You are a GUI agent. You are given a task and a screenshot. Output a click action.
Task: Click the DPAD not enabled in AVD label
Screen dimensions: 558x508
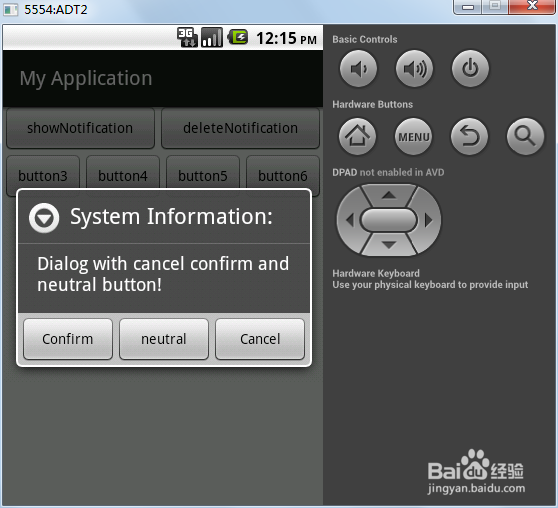[x=388, y=172]
